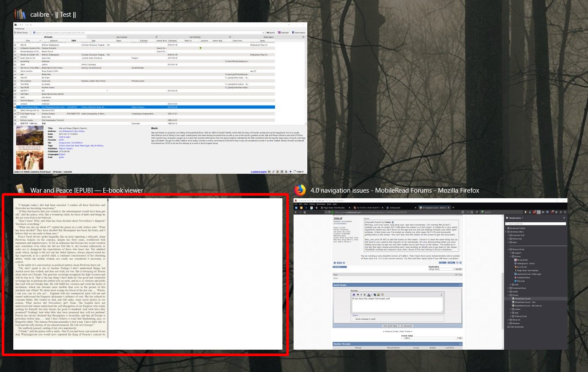Screen dimensions: 588x372
Task: Click the calibre search input field
Action: pyautogui.click(x=149, y=33)
